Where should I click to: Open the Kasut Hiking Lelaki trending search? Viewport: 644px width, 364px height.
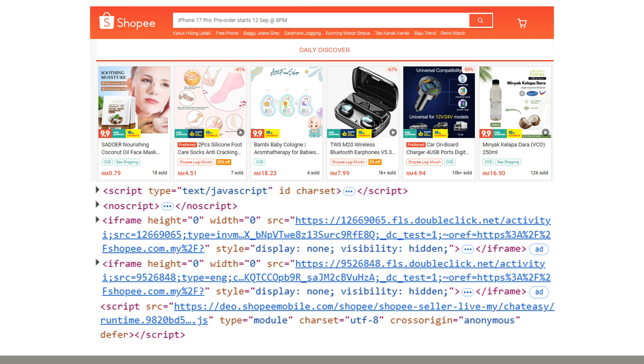click(192, 33)
